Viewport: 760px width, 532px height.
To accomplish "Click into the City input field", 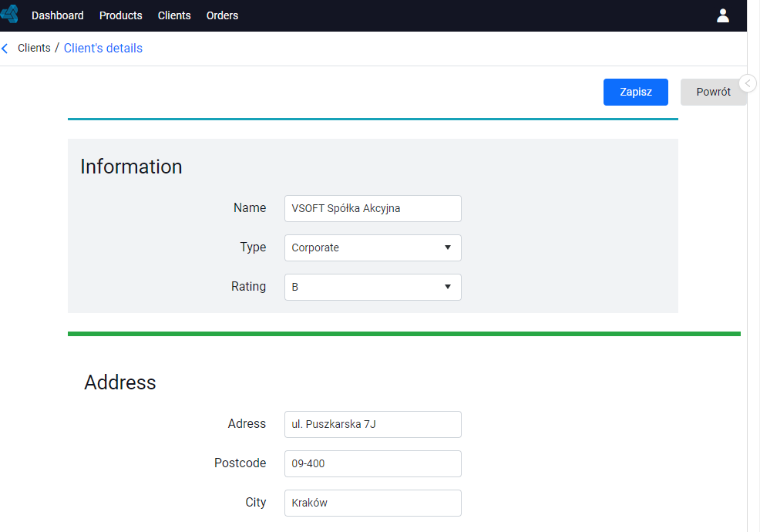I will (x=373, y=503).
